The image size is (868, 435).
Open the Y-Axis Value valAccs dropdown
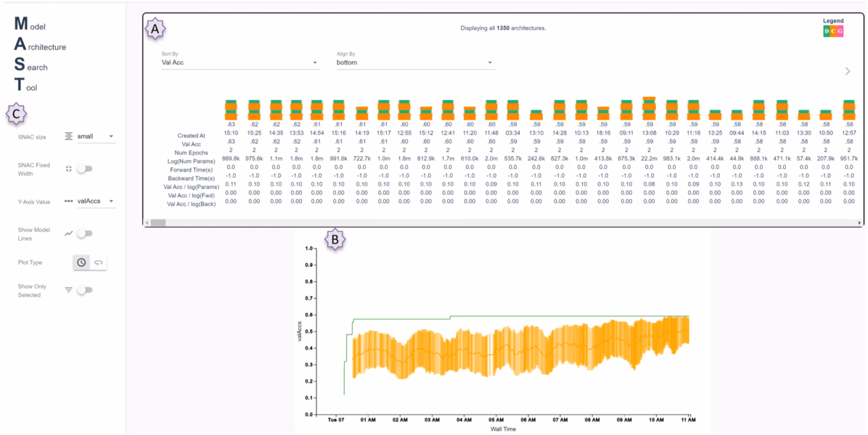pyautogui.click(x=96, y=202)
